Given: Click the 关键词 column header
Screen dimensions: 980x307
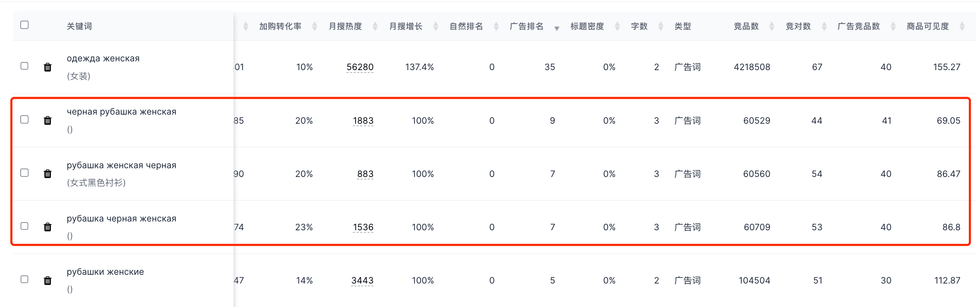Looking at the screenshot, I should [x=79, y=26].
